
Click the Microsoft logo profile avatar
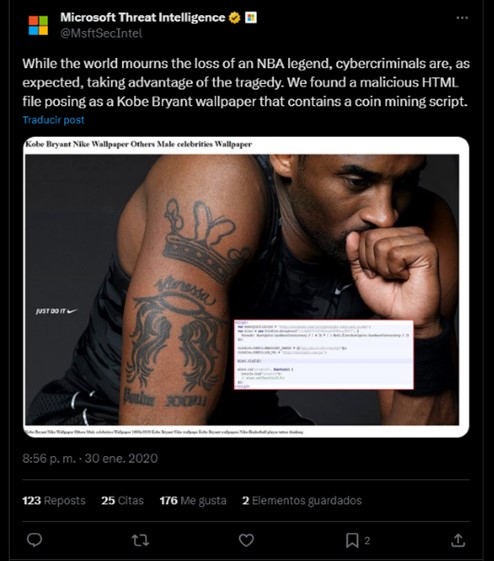(x=38, y=25)
